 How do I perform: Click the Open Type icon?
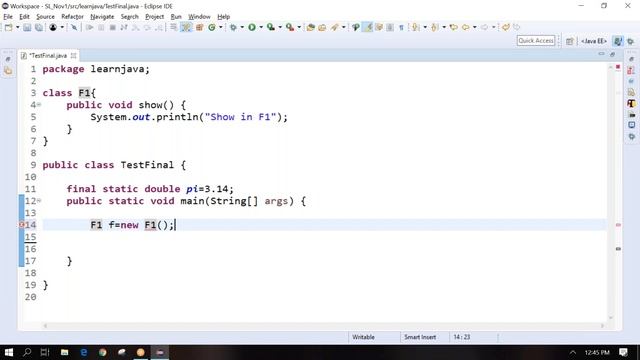(311, 27)
